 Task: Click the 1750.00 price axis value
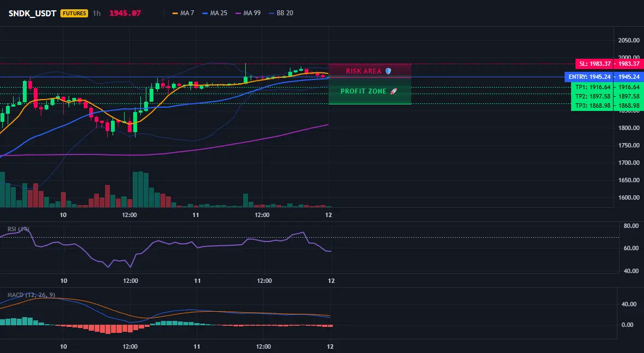(x=629, y=145)
